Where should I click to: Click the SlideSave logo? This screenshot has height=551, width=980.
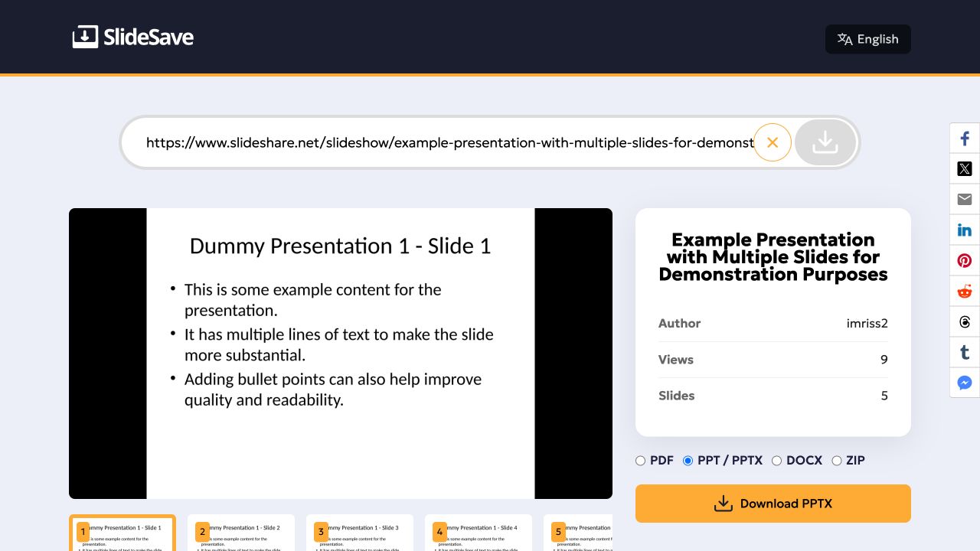click(x=133, y=37)
